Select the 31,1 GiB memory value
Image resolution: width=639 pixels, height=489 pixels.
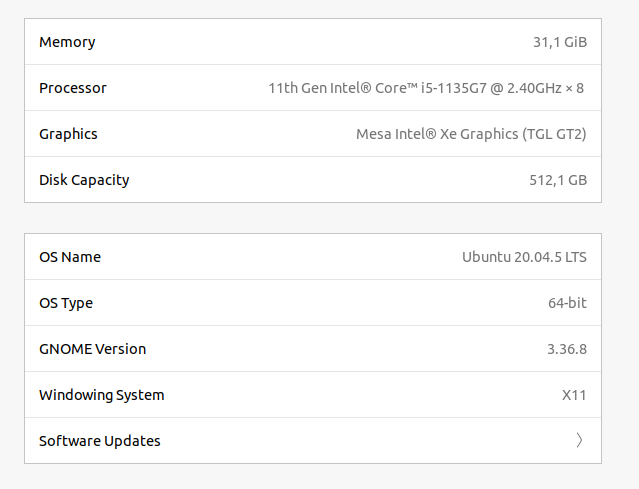click(x=560, y=42)
